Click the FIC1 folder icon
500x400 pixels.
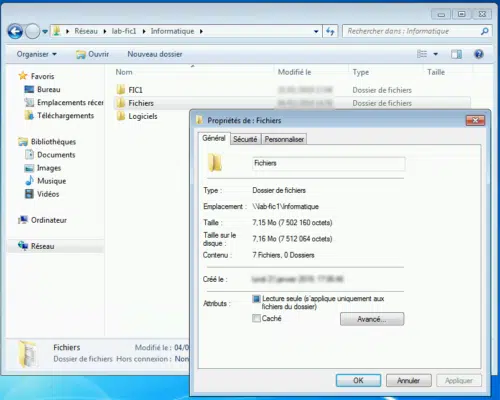pos(121,90)
